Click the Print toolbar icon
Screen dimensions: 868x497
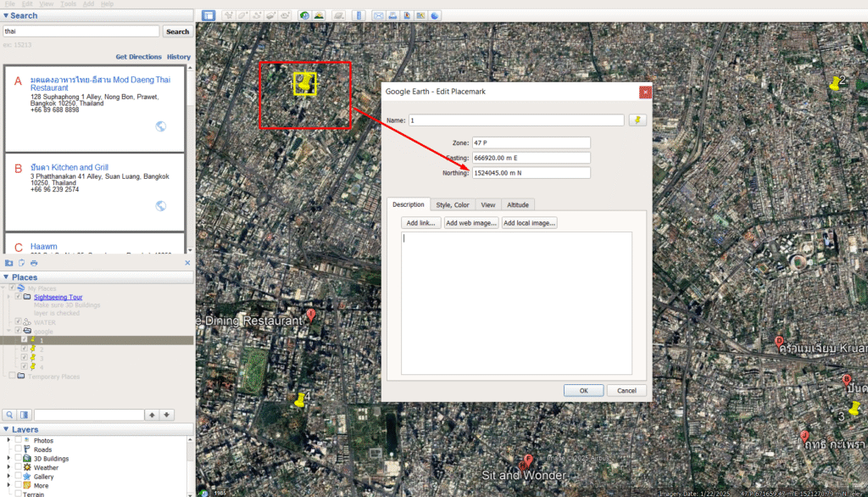(x=392, y=15)
